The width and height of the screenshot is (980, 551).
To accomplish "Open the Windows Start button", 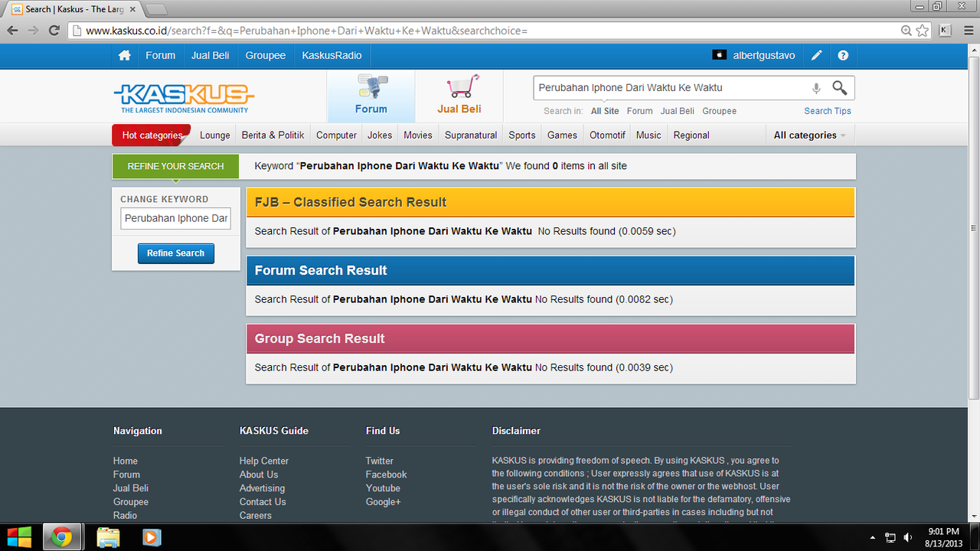I will 20,537.
